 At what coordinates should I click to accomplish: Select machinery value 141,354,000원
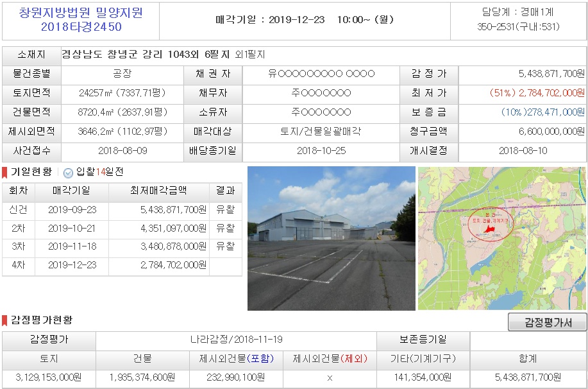click(423, 377)
